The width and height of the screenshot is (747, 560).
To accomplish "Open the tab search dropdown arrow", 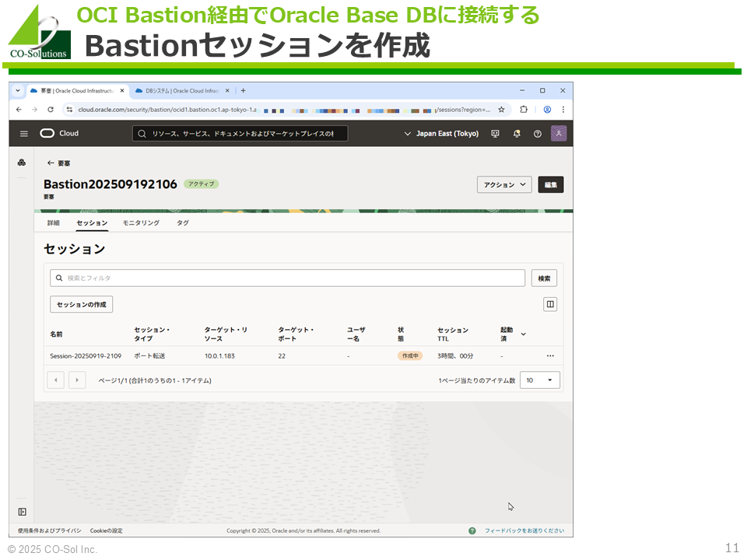I will click(18, 90).
